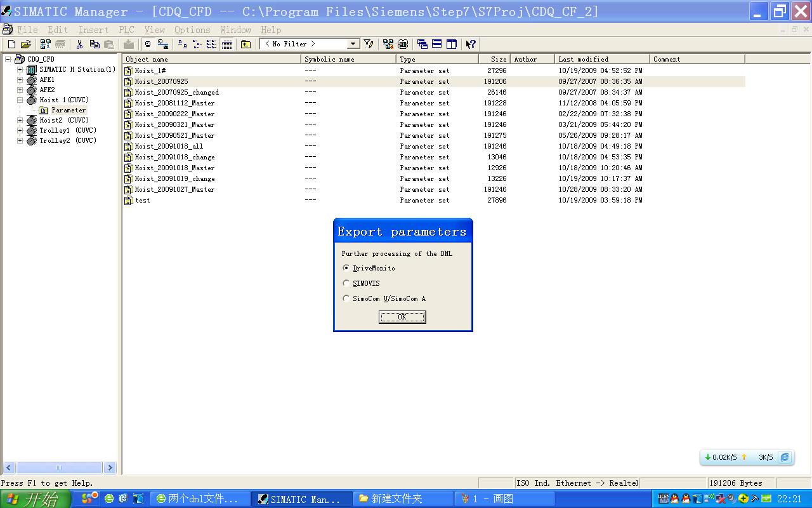Click the network speed widget IE icon

[785, 457]
